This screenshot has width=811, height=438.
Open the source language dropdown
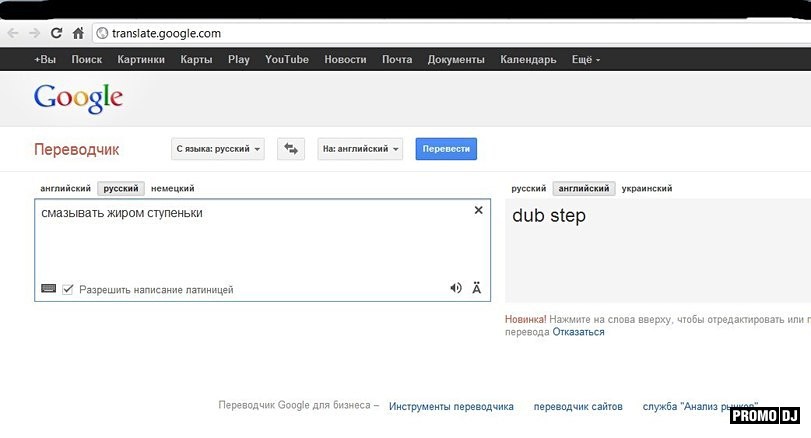pos(218,149)
